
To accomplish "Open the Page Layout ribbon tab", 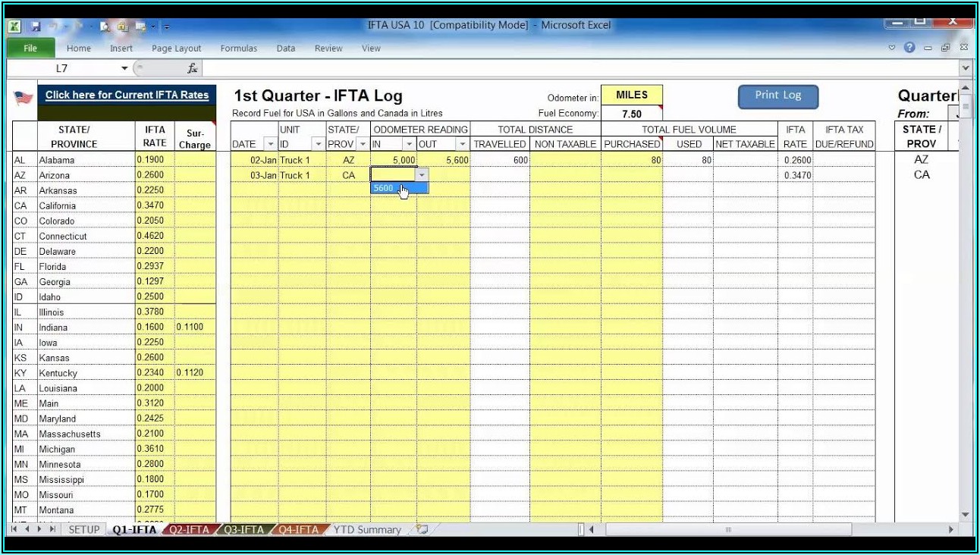I will 176,49.
